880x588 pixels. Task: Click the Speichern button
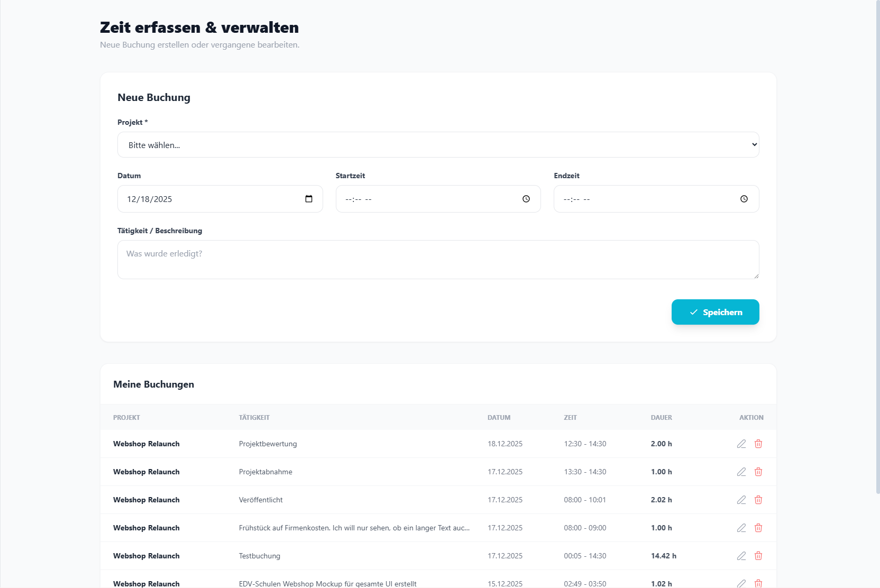tap(715, 312)
